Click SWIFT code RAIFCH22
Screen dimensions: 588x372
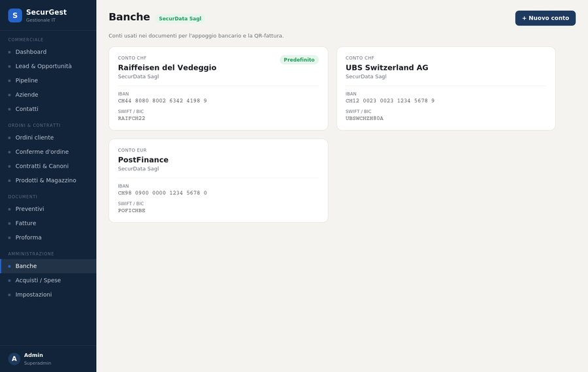tap(131, 118)
